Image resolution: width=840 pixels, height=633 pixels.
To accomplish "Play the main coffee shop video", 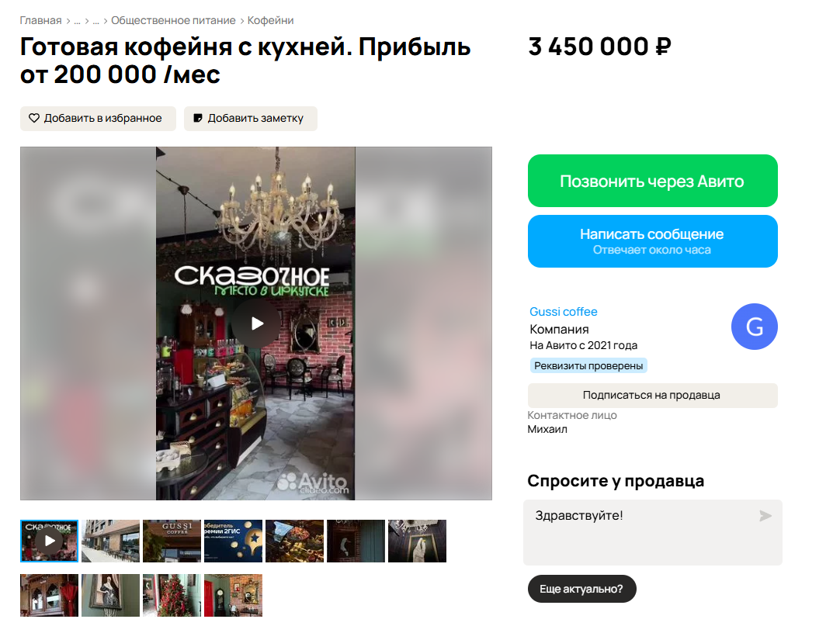I will coord(256,323).
